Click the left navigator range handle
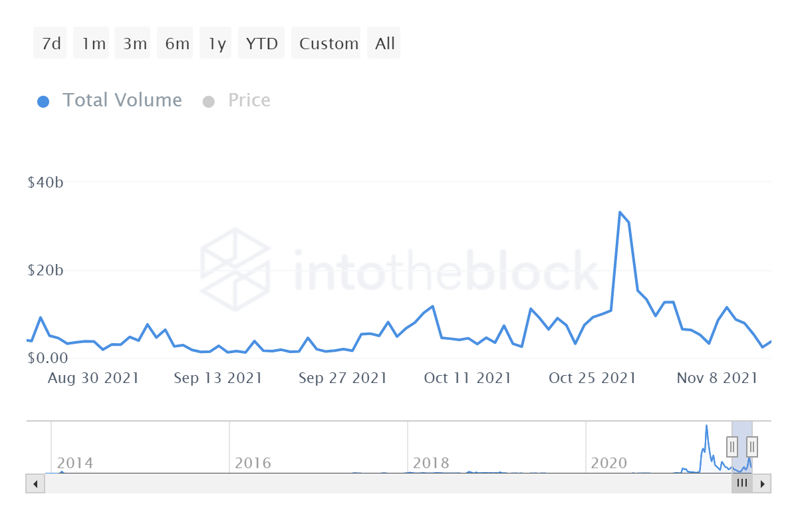798x532 pixels. coord(732,447)
